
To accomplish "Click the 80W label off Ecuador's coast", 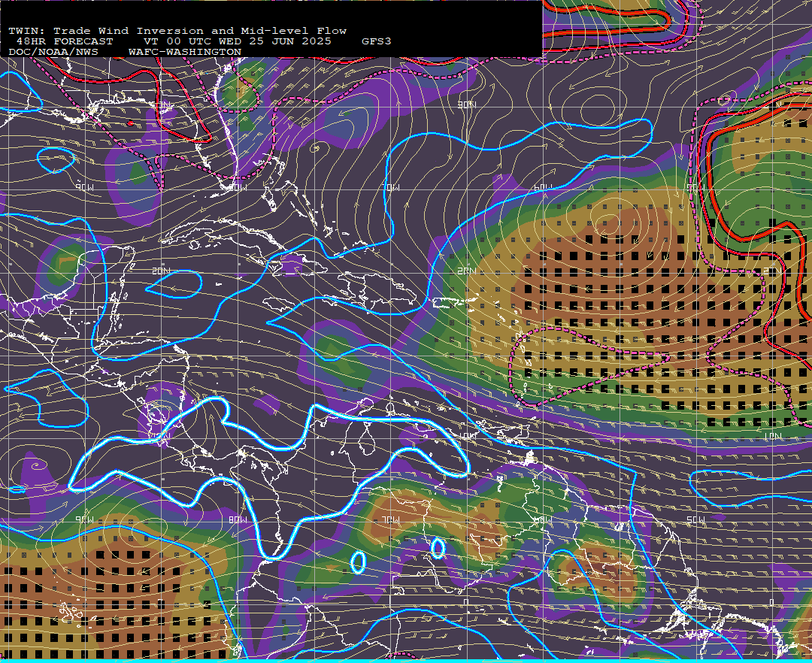I will tap(238, 519).
